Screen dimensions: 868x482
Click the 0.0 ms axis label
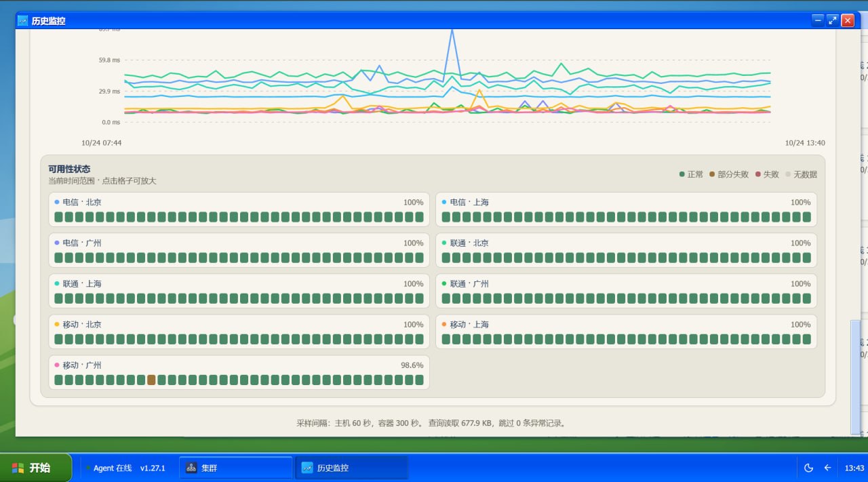[x=111, y=123]
